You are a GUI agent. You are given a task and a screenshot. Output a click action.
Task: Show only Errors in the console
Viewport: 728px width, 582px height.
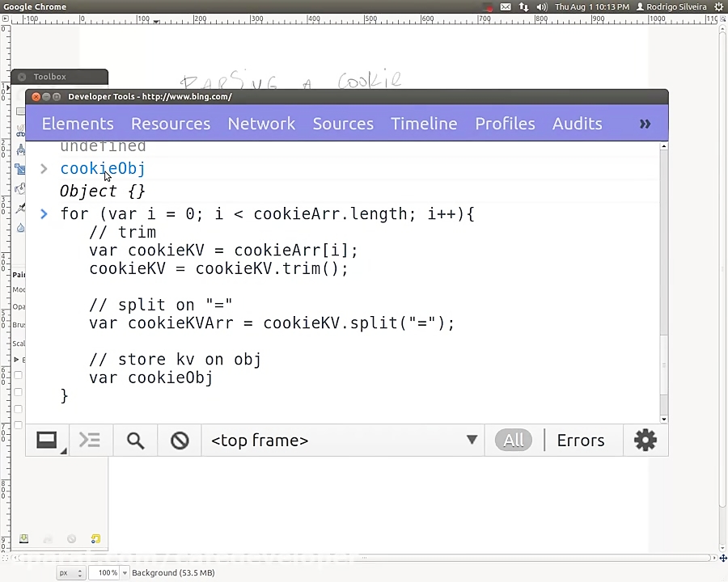[580, 440]
